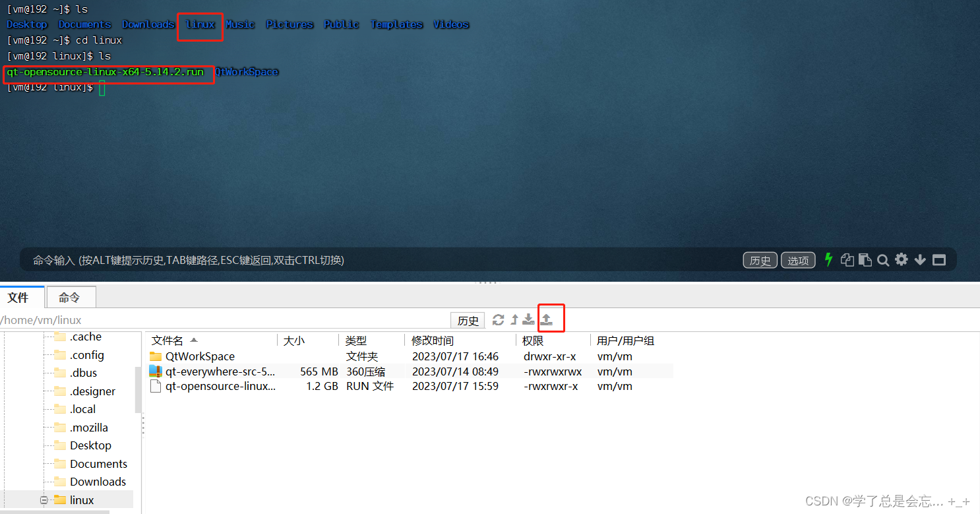Click the 360压缩 type cell
The image size is (980, 514).
point(365,371)
